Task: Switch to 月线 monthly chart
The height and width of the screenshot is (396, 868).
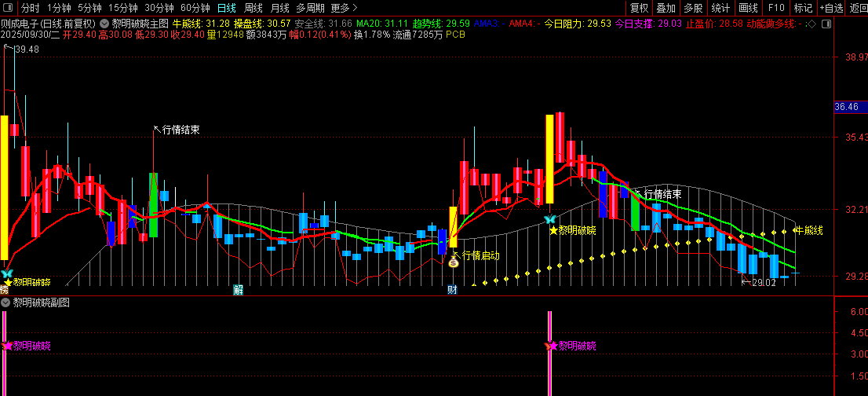Action: (x=279, y=8)
